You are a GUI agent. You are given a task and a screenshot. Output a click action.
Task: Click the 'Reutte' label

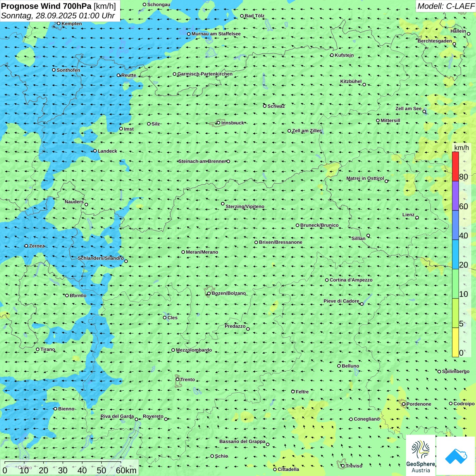(129, 75)
